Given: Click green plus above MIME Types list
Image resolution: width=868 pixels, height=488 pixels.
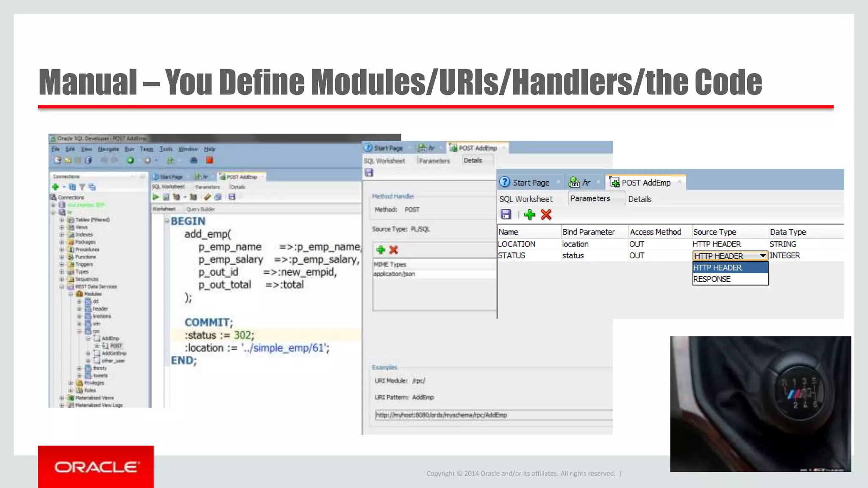Looking at the screenshot, I should coord(381,250).
